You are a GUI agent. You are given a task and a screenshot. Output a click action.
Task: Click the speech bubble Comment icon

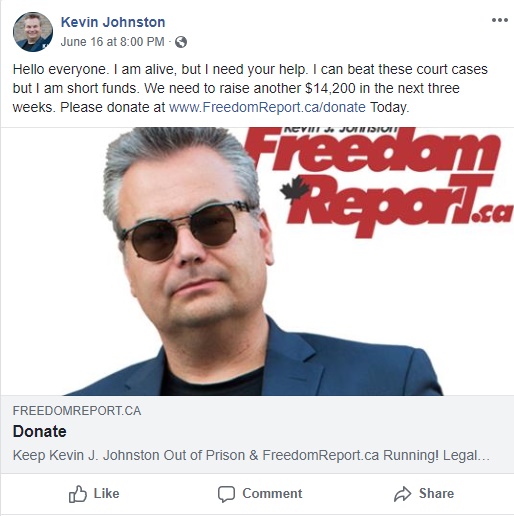(x=226, y=494)
